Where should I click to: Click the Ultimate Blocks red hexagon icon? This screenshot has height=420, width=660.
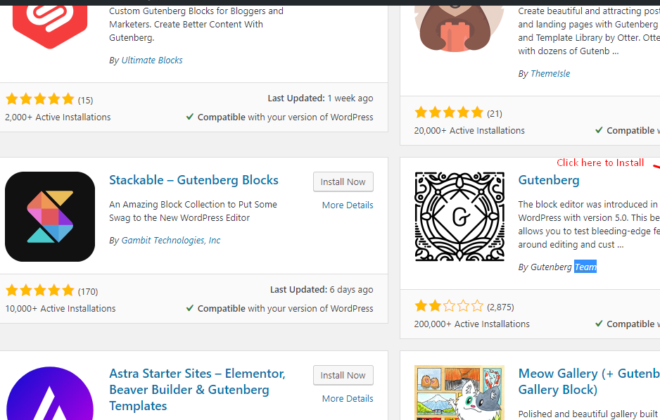[50, 25]
